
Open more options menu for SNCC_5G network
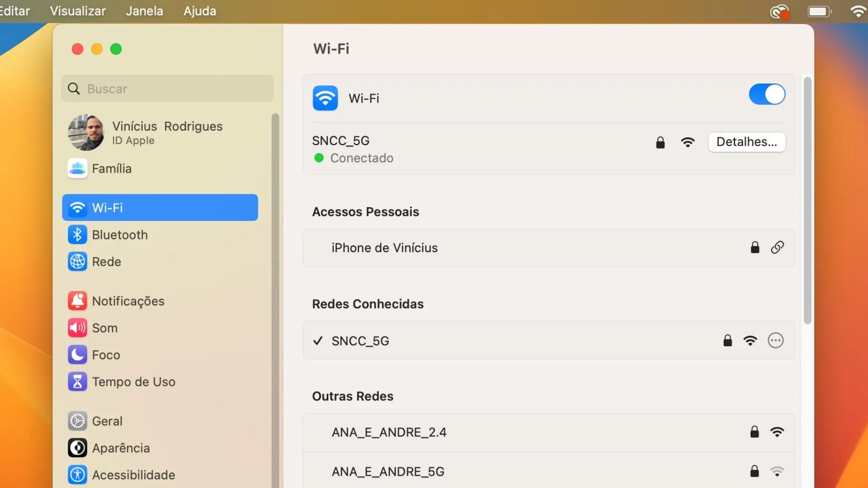(775, 341)
